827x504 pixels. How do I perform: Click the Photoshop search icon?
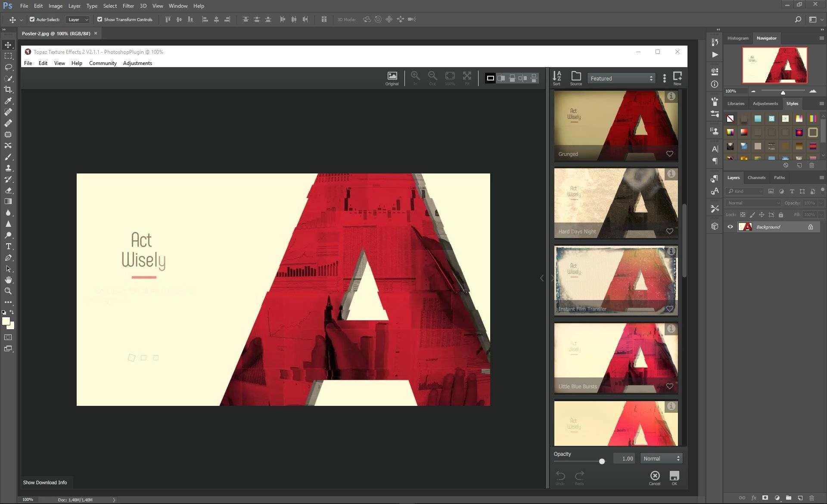point(798,19)
